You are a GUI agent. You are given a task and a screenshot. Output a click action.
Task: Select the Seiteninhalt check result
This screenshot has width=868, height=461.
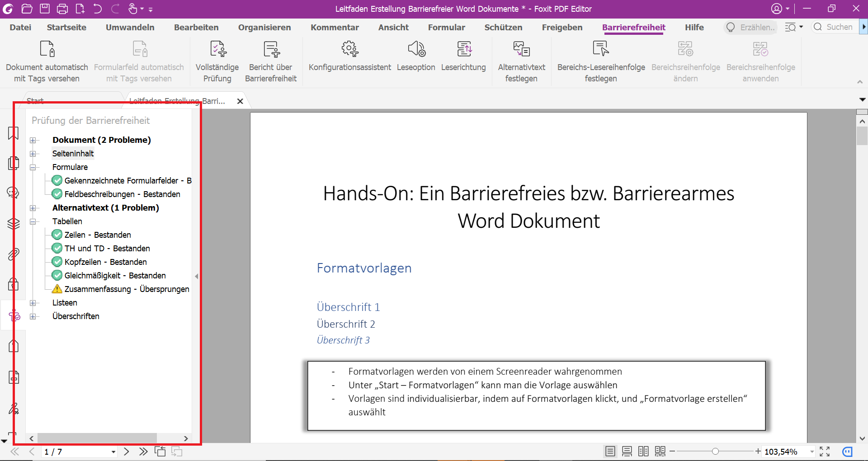pyautogui.click(x=73, y=153)
